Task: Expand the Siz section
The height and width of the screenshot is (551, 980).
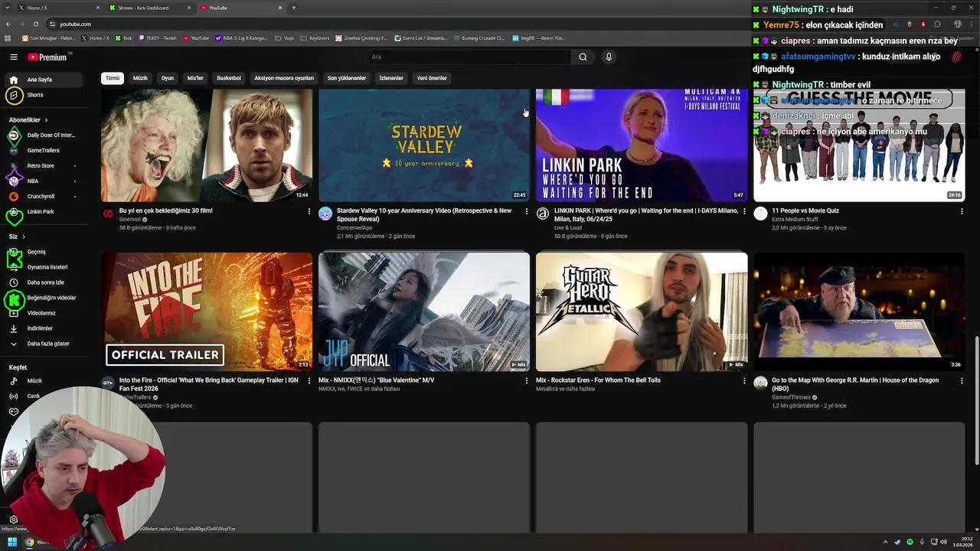Action: (17, 236)
